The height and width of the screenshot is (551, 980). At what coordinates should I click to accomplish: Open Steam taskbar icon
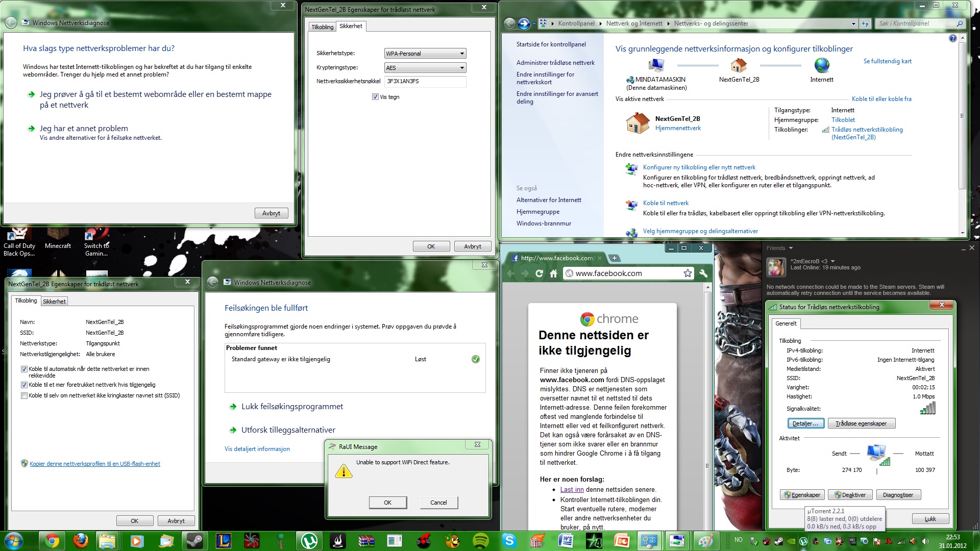194,540
